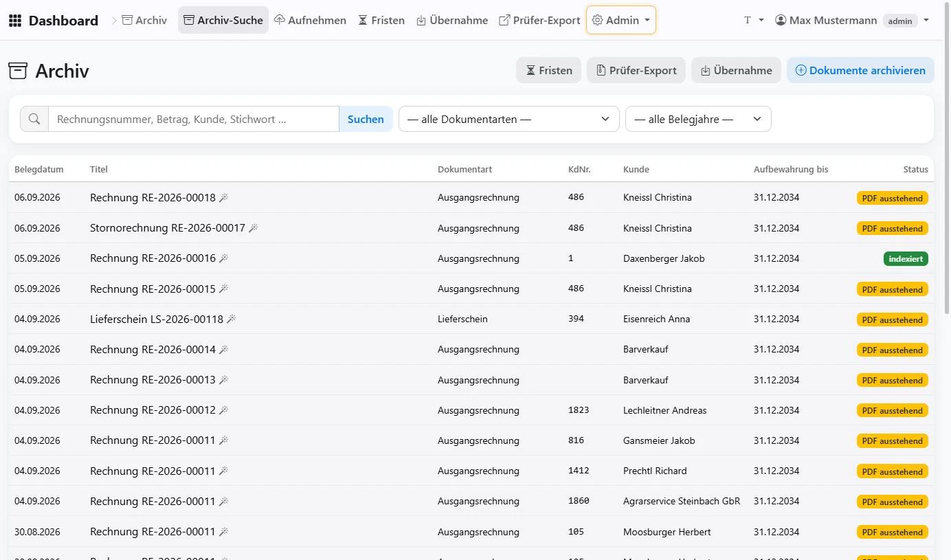Open the Lieferschein LS-2026-00118 title
The height and width of the screenshot is (560, 951).
157,320
